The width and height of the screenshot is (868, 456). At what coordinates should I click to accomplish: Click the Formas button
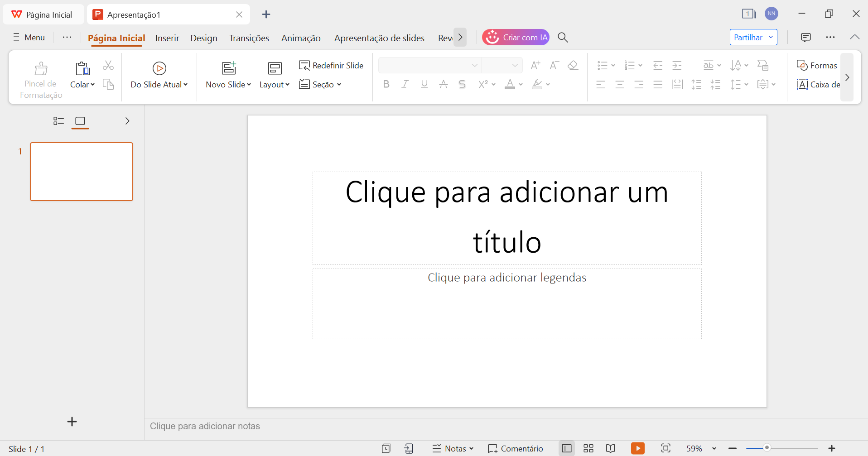pyautogui.click(x=817, y=66)
